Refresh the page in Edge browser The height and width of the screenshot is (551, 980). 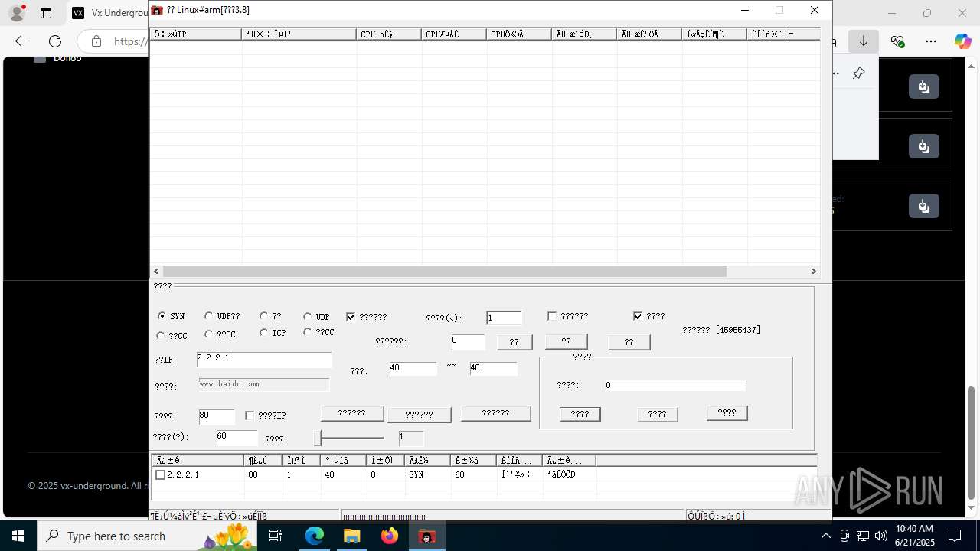[55, 41]
